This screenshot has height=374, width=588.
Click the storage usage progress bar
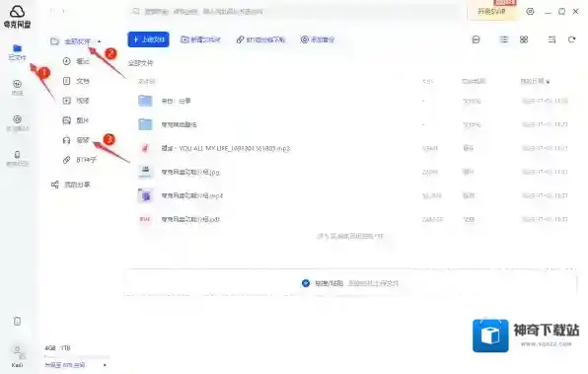[x=77, y=356]
